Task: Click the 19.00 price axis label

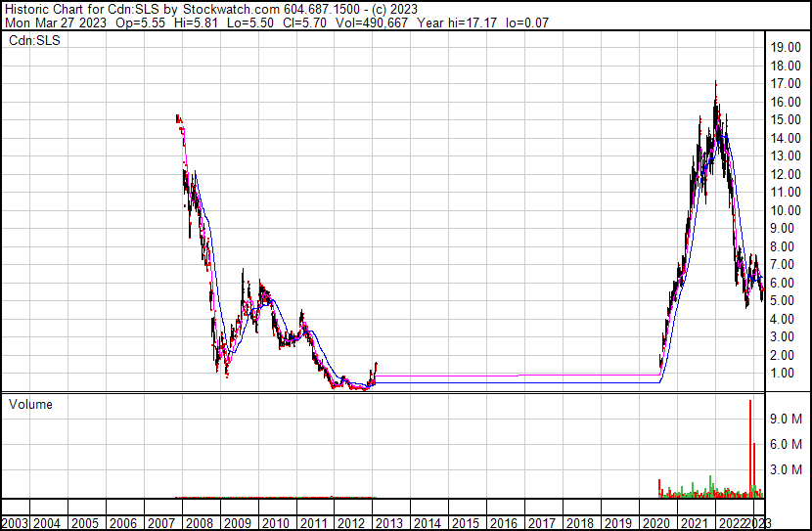Action: click(786, 48)
